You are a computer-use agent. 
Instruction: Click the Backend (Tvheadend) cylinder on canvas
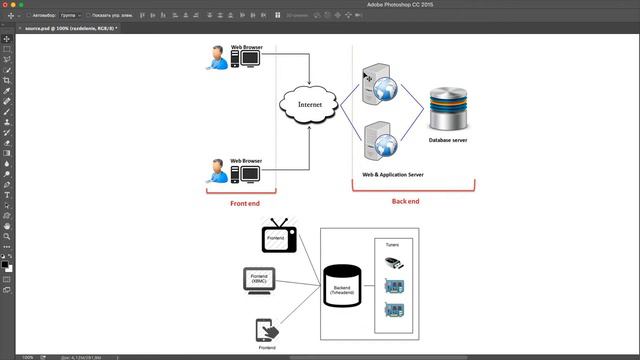(342, 286)
